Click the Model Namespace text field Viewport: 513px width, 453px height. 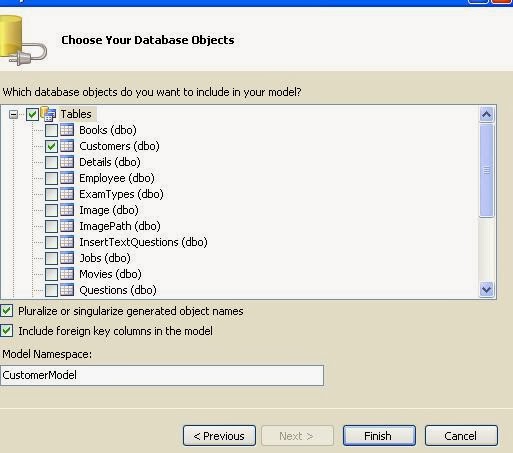click(x=162, y=375)
